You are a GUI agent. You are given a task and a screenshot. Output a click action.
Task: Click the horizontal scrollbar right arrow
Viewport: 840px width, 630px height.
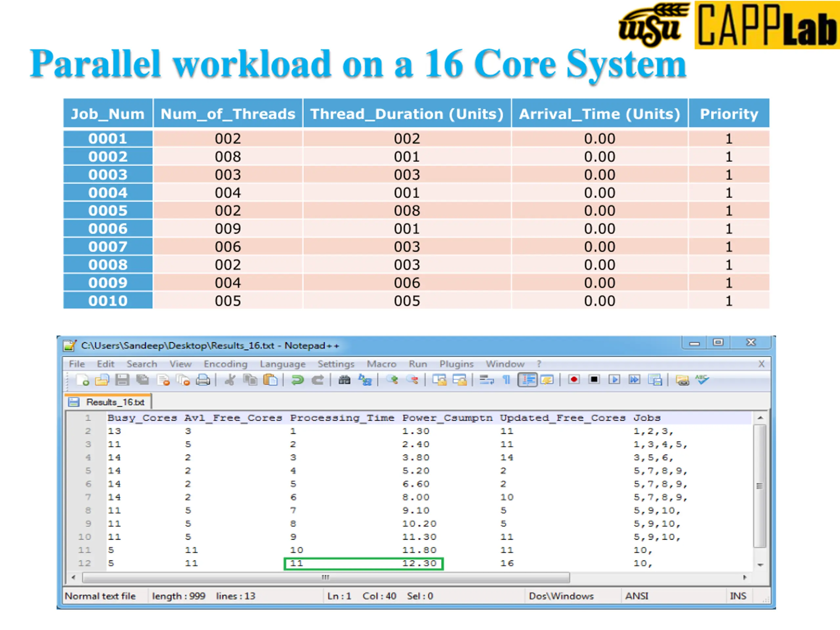pyautogui.click(x=745, y=577)
